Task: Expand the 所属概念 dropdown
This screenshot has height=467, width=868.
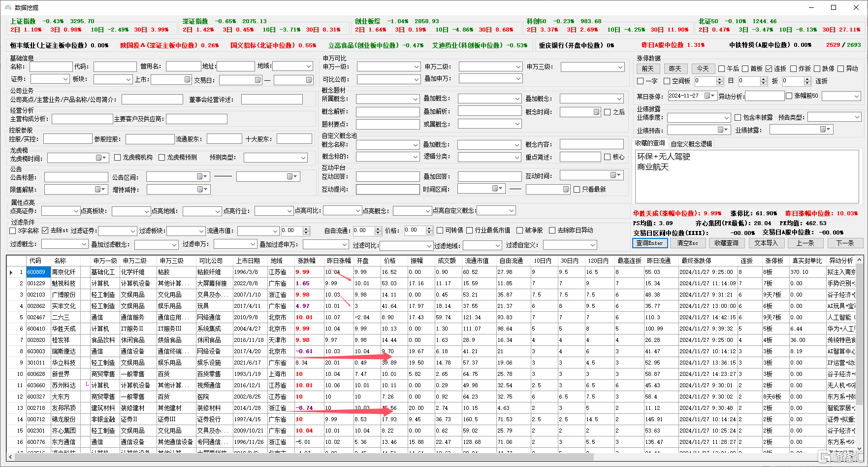Action: coord(416,99)
